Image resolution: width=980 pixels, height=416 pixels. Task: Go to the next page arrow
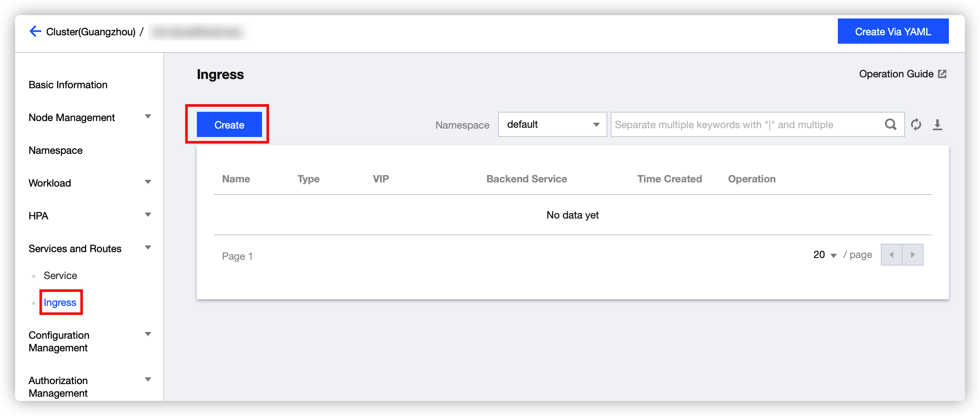click(913, 255)
